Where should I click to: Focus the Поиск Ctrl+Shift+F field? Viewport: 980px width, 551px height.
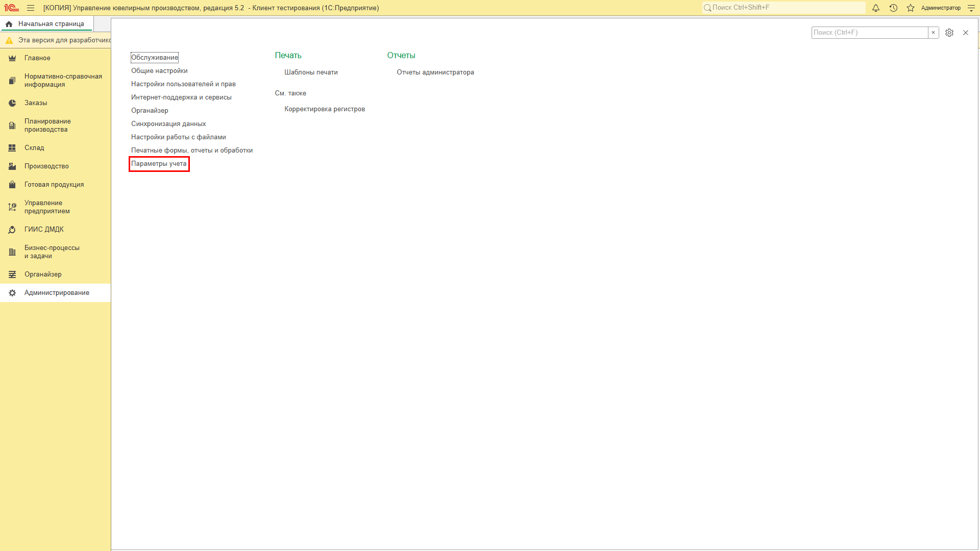[784, 8]
